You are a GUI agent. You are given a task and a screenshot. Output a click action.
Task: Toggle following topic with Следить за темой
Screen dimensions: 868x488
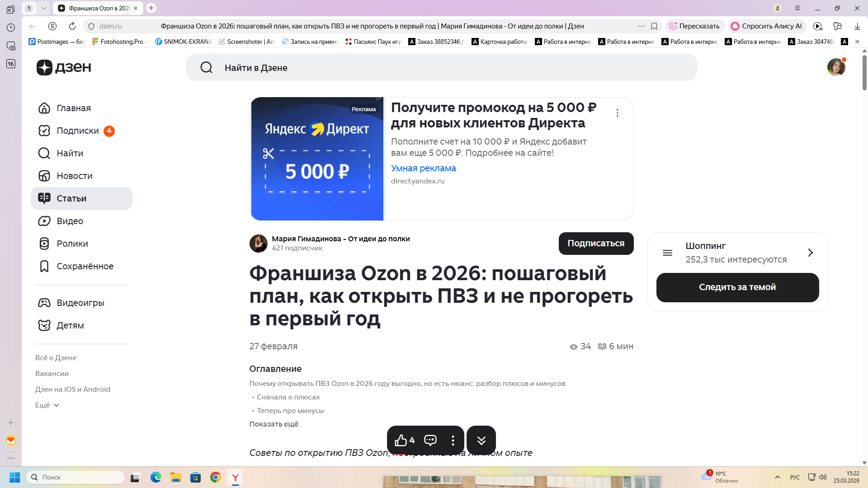click(737, 287)
